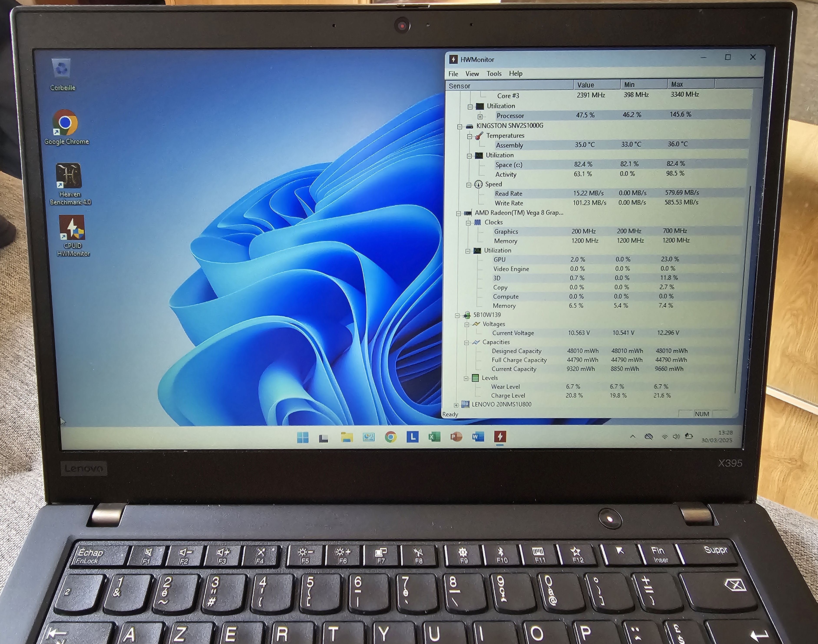Expand the Processor utilization node
818x644 pixels.
[480, 116]
